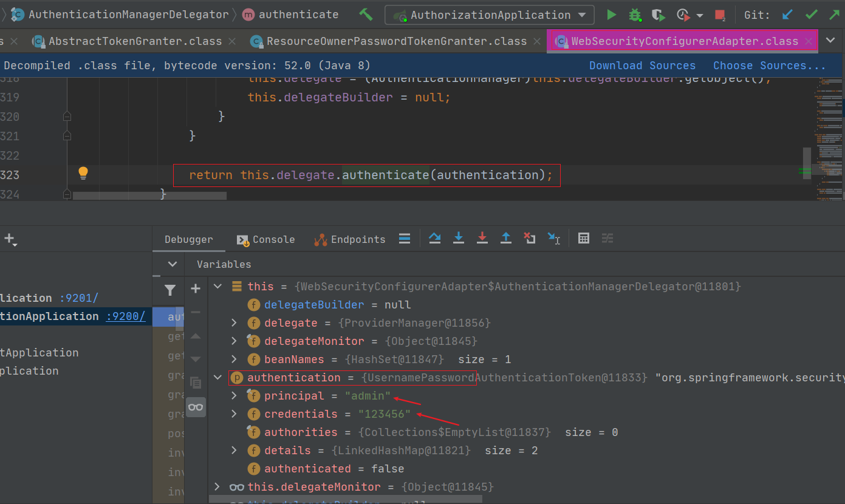
Task: Collapse the authentication variable node
Action: pyautogui.click(x=217, y=378)
